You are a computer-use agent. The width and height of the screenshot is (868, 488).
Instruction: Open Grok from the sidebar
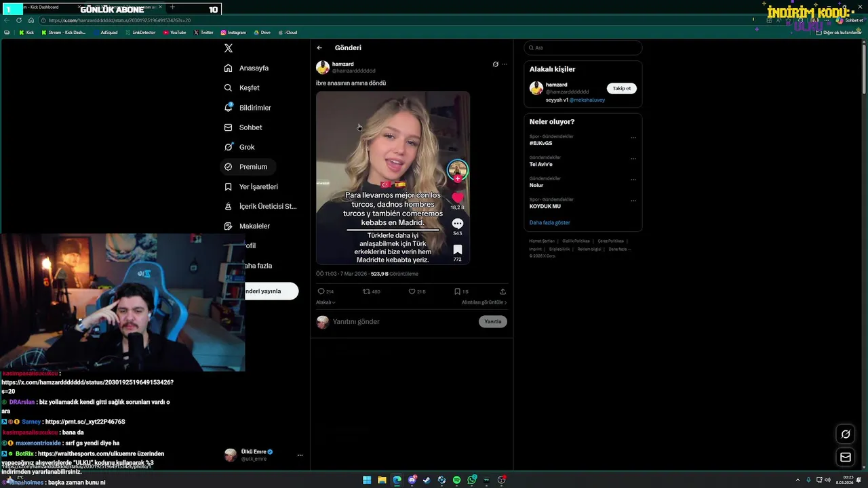tap(239, 147)
